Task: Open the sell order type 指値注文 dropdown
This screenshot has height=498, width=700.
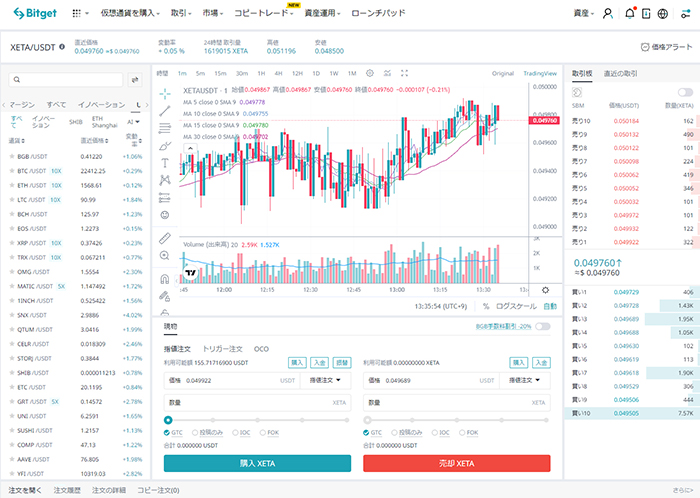Action: pos(525,380)
